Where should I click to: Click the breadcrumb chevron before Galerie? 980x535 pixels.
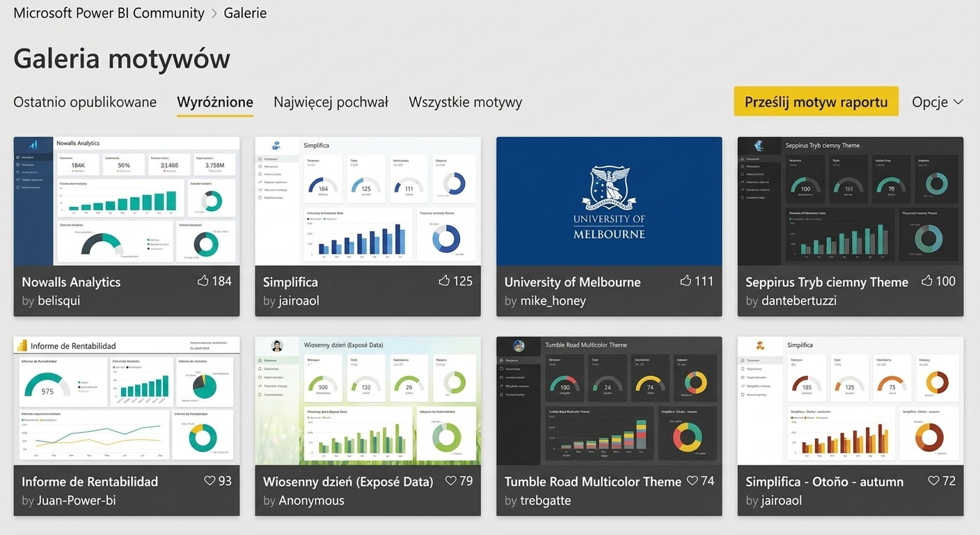[214, 13]
